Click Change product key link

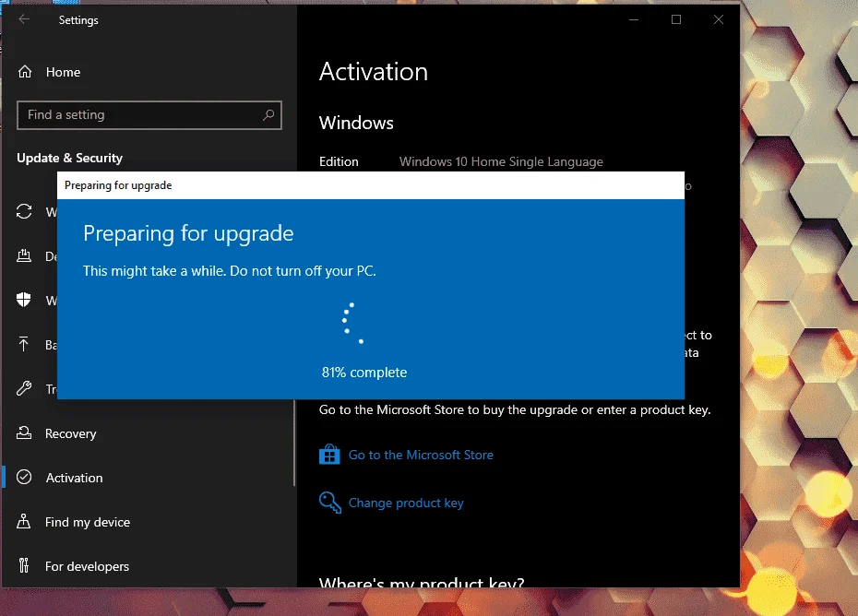[406, 503]
